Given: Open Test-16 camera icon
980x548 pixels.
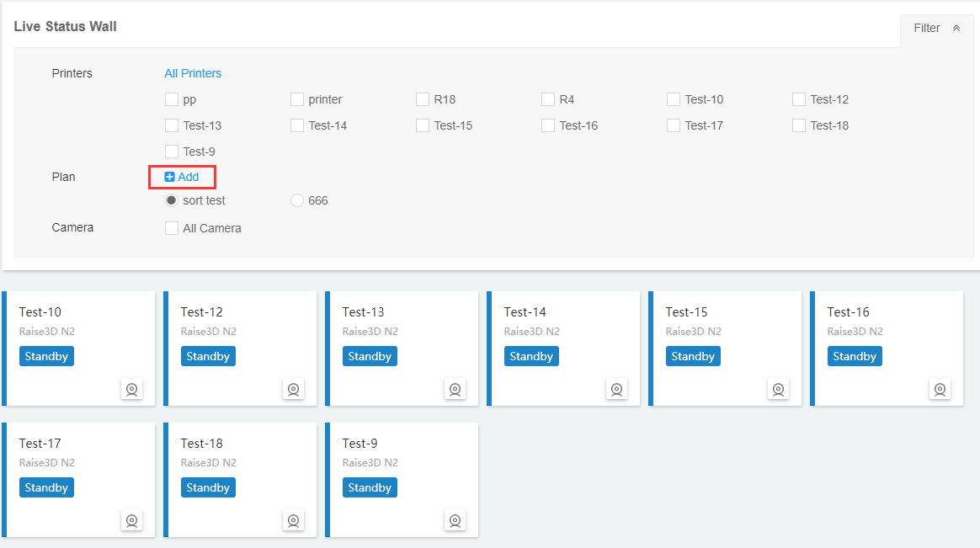Looking at the screenshot, I should click(940, 389).
